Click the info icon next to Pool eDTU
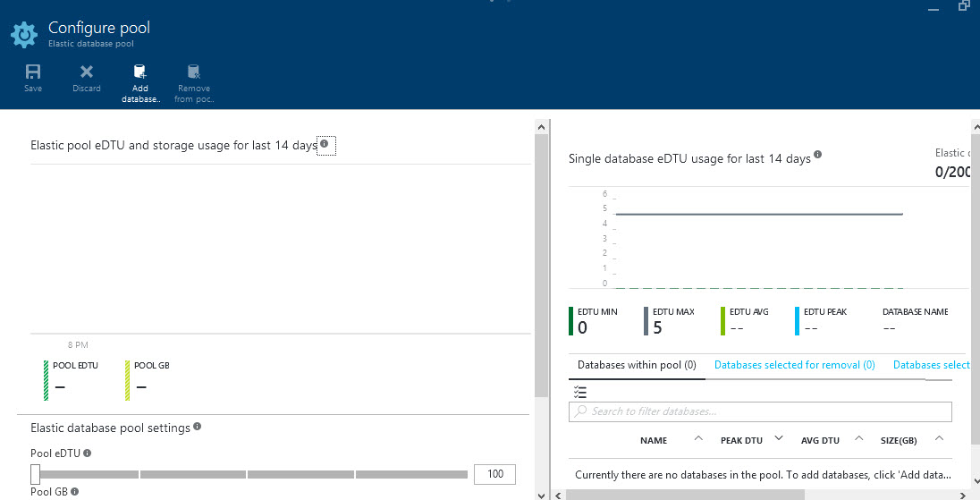The height and width of the screenshot is (500, 980). coord(88,453)
